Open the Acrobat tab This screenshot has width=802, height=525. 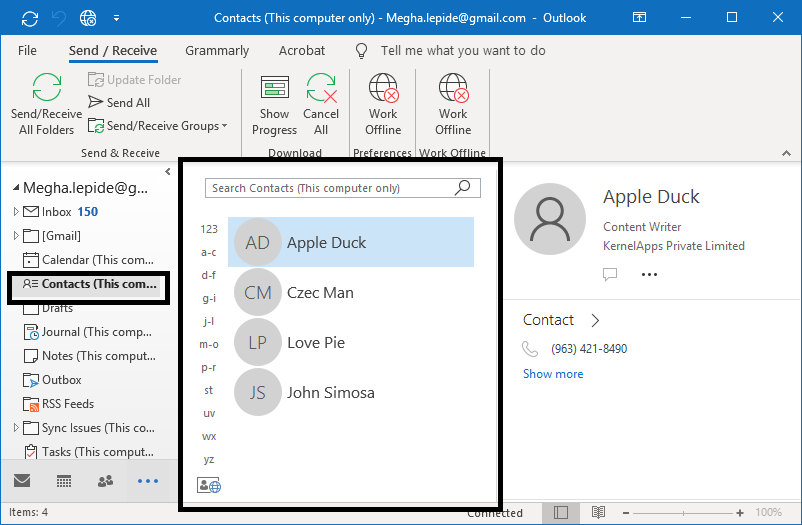pyautogui.click(x=302, y=51)
